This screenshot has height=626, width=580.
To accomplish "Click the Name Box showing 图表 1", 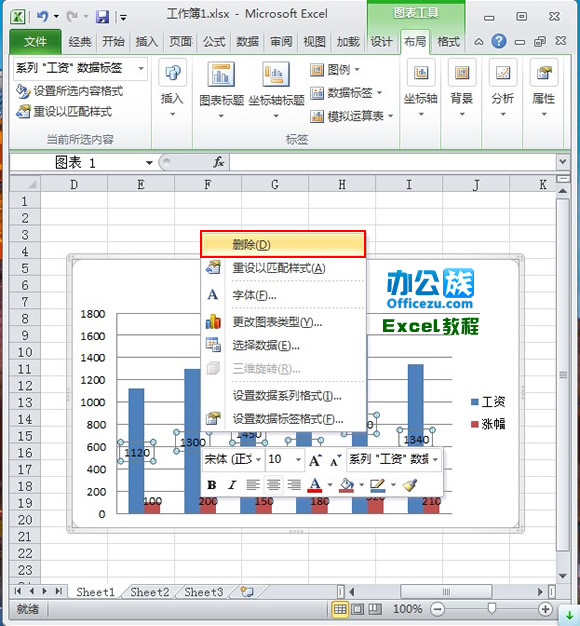I will (77, 162).
